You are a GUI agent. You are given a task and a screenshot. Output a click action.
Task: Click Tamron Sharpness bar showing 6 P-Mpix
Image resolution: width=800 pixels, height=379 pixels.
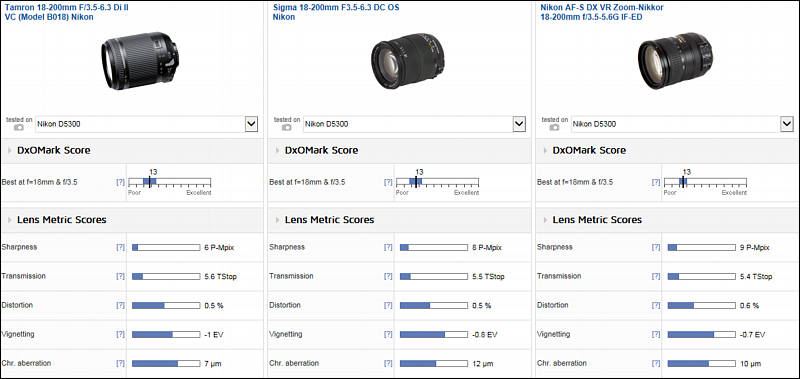166,247
